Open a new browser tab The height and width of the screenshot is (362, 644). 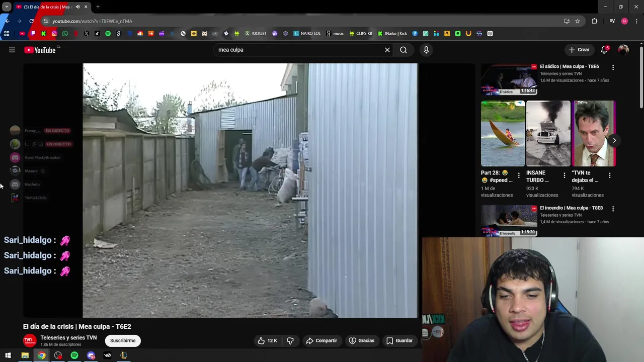(x=98, y=7)
